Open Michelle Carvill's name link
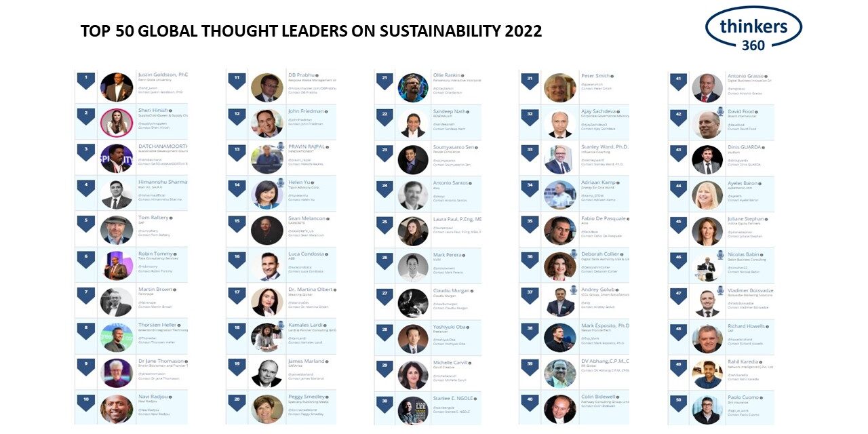 coord(451,363)
